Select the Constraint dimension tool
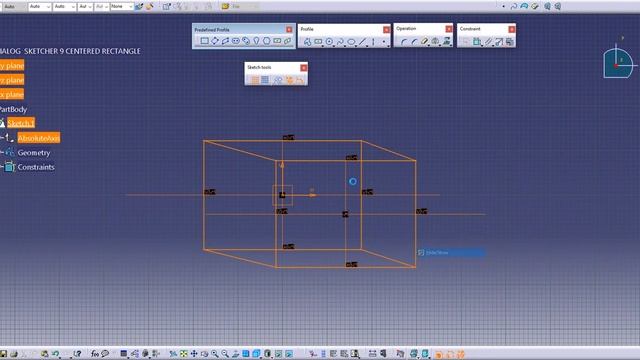The height and width of the screenshot is (360, 640). 477,42
